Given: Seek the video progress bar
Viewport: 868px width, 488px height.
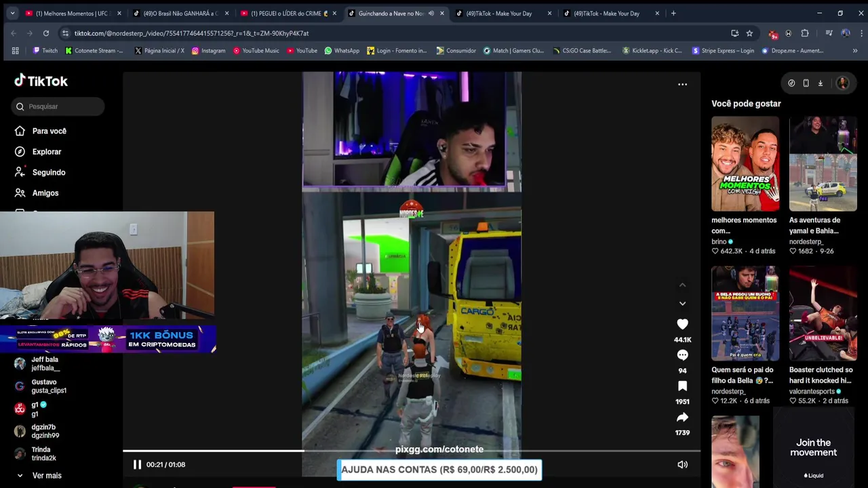Looking at the screenshot, I should [412, 451].
